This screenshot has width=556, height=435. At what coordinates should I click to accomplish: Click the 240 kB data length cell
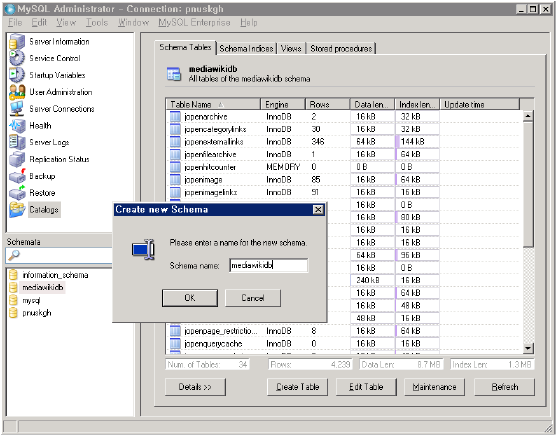pyautogui.click(x=372, y=280)
